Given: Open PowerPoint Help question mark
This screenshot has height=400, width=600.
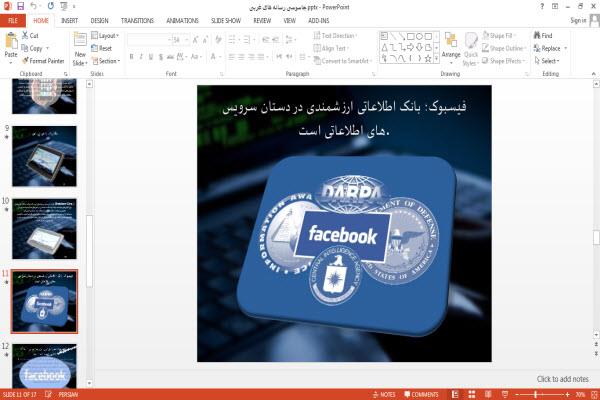Looking at the screenshot, I should (542, 6).
